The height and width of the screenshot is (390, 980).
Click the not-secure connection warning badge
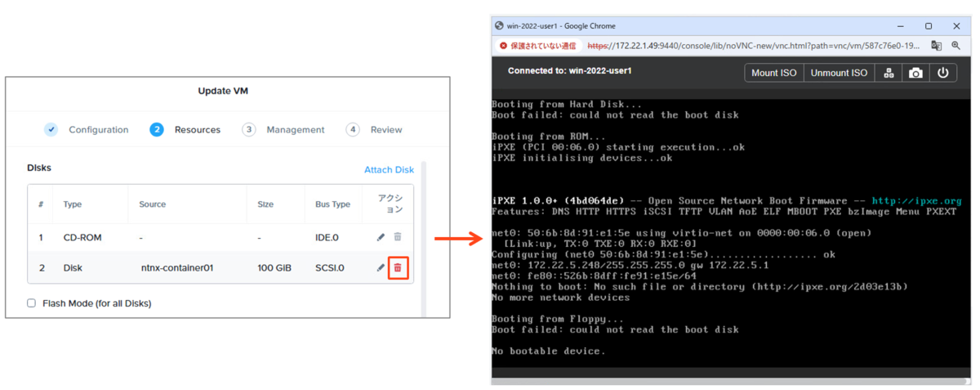(537, 46)
